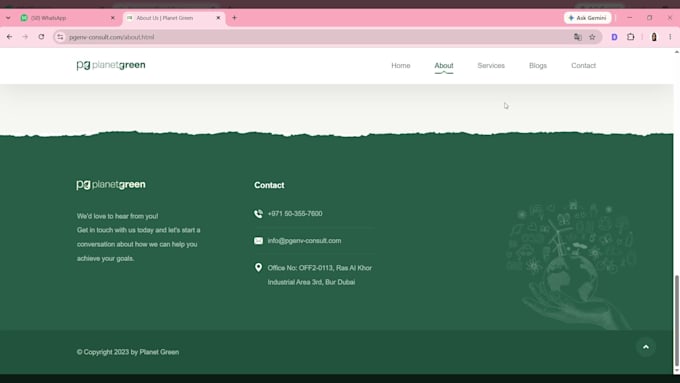Open the Services nav link
Screen dimensions: 680x383
491,65
